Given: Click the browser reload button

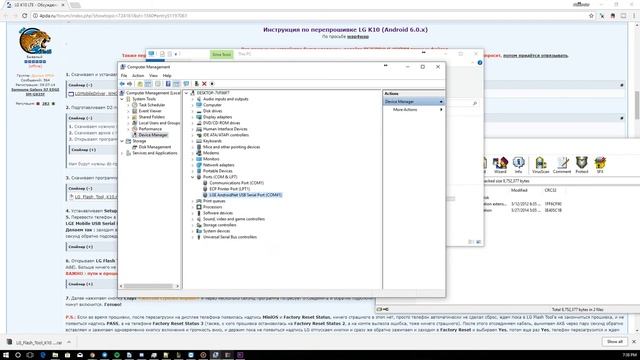Looking at the screenshot, I should pyautogui.click(x=24, y=16).
